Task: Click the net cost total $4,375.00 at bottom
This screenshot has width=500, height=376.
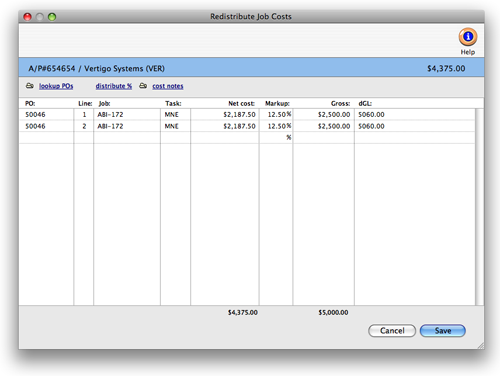Action: tap(243, 312)
